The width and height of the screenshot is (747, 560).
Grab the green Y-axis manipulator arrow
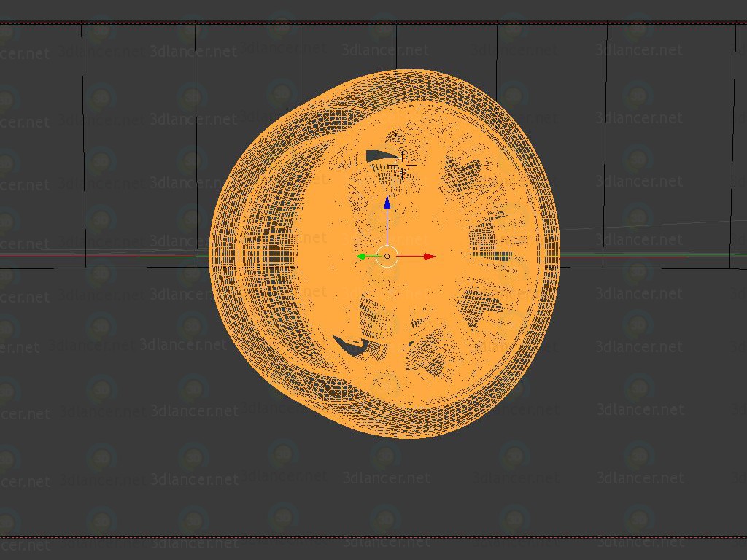click(362, 257)
